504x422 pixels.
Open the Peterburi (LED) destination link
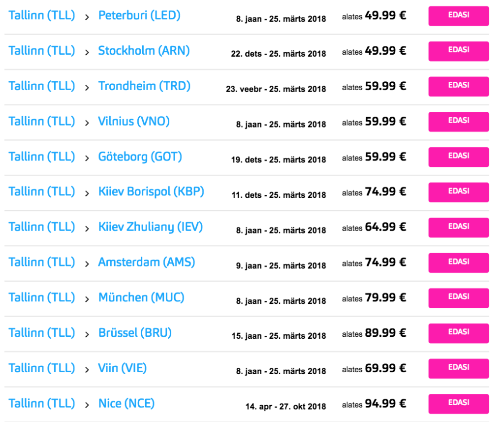coord(139,15)
